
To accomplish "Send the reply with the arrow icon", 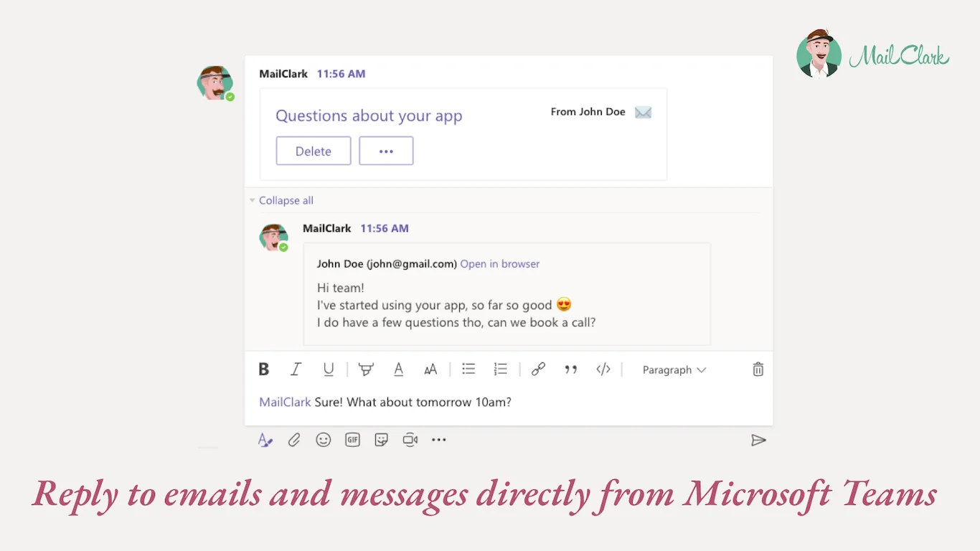I will coord(758,441).
